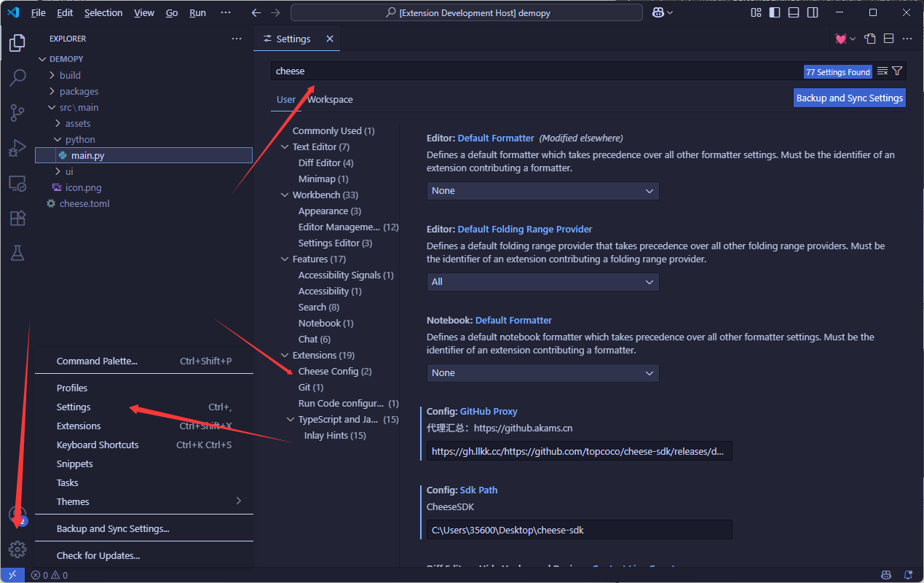924x583 pixels.
Task: Select Commonly Used (1) settings category
Action: coord(333,130)
